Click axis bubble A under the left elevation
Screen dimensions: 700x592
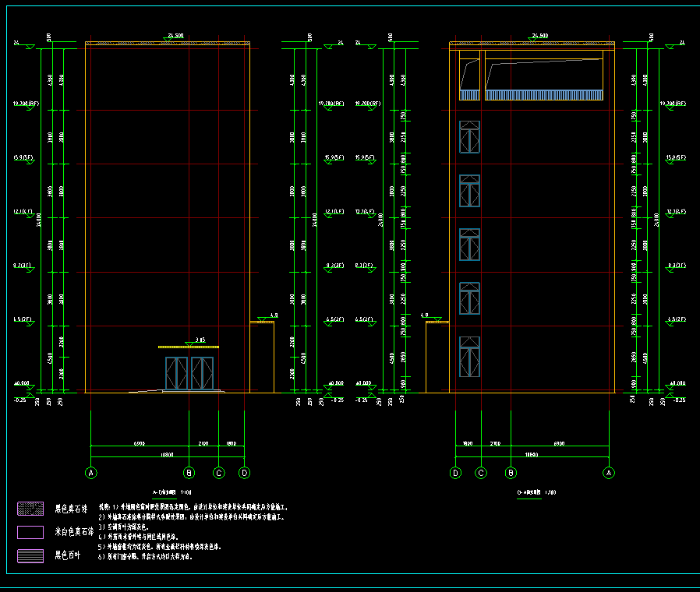91,472
